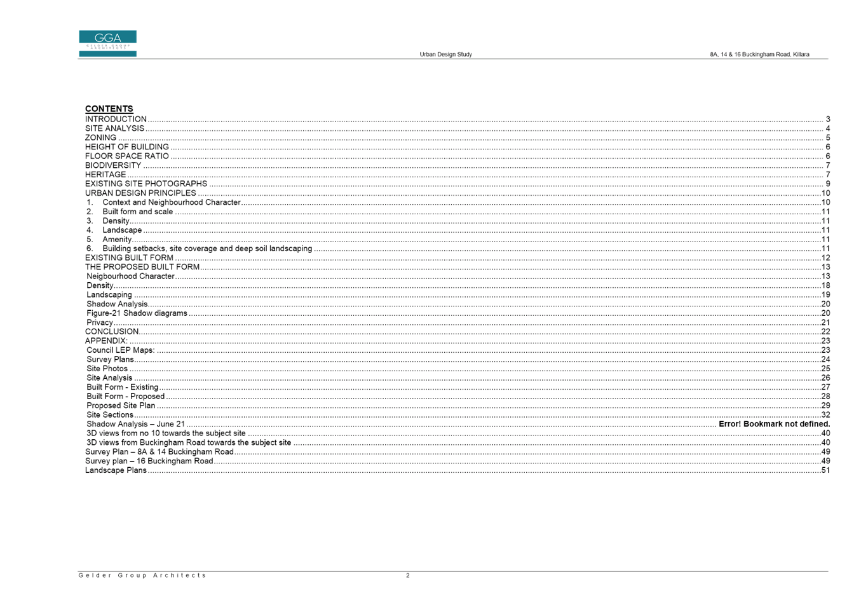Open EXISTING SITE PHOTOGRAPHS entry
Image resolution: width=868 pixels, height=614 pixels.
146,184
